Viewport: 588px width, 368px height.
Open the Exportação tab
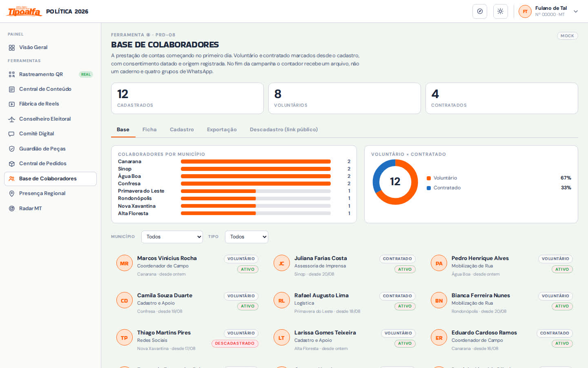coord(222,130)
